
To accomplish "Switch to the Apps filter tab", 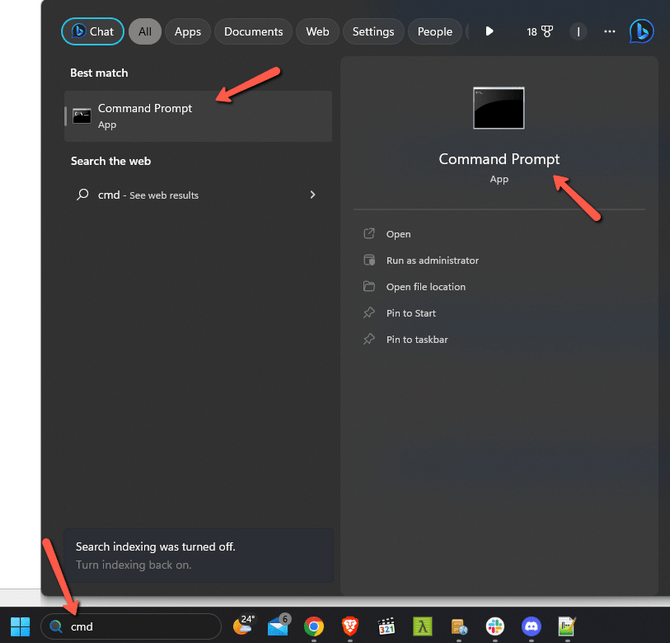I will click(x=188, y=32).
